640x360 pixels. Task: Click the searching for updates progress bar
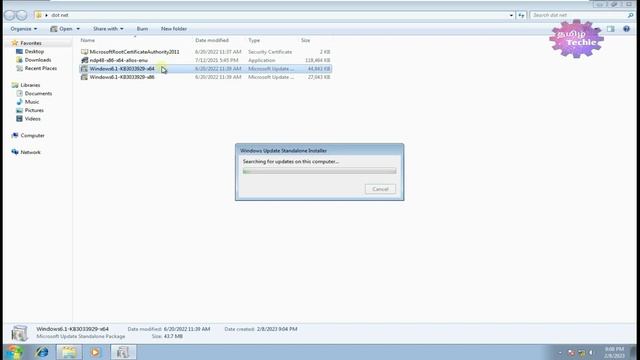tap(319, 171)
